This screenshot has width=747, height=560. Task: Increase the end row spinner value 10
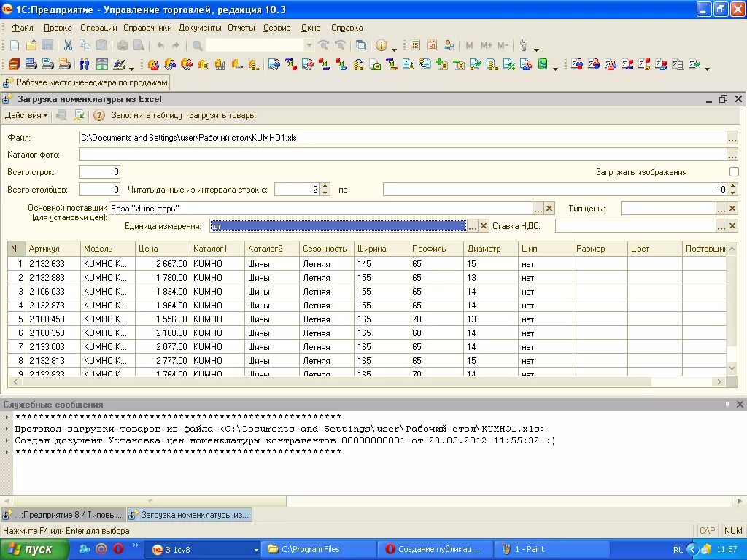coord(733,186)
